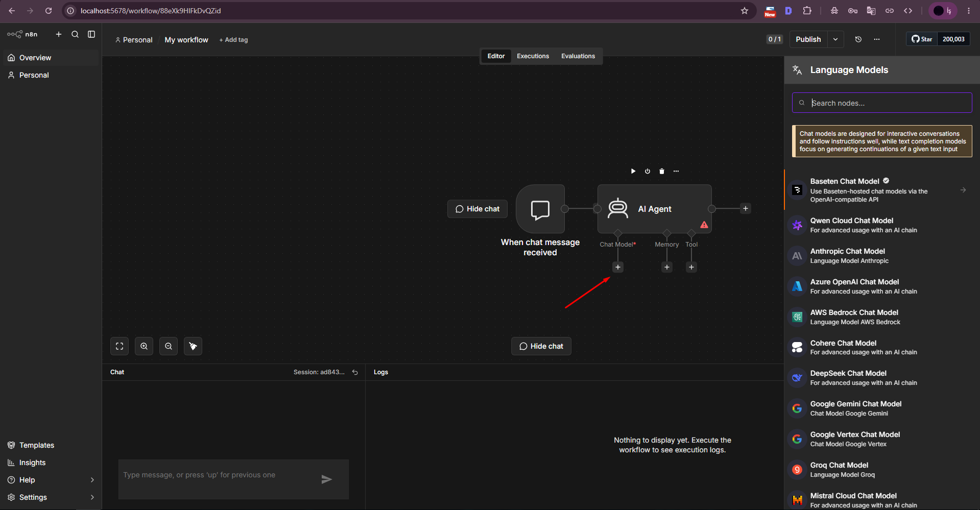Zoom in on the canvas

(x=144, y=346)
